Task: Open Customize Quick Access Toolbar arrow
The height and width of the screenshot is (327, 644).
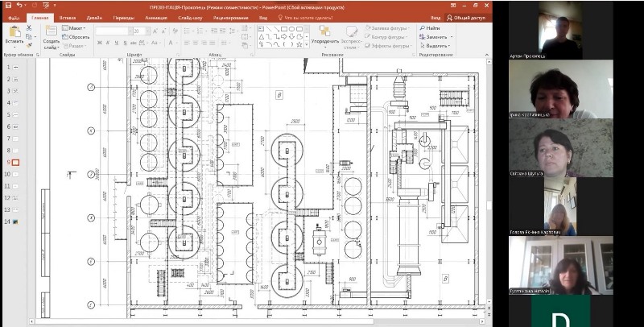Action: [55, 6]
